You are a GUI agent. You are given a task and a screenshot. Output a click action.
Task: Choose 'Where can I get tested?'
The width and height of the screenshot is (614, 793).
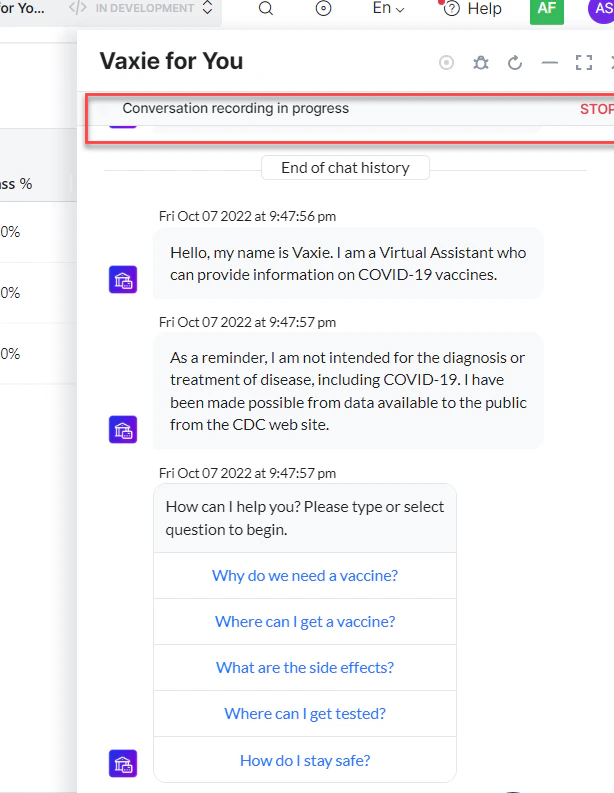coord(305,714)
